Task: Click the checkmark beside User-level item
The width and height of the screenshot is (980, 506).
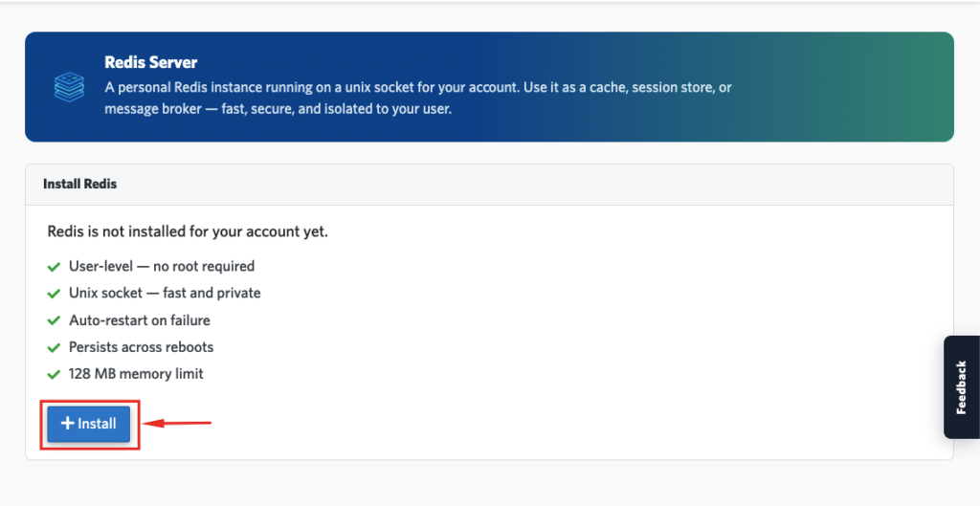Action: click(54, 267)
